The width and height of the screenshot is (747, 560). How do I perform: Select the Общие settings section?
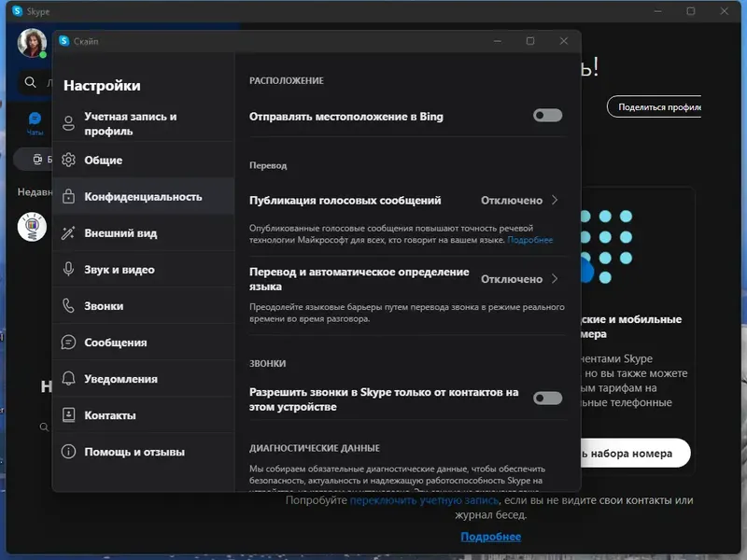click(x=103, y=159)
